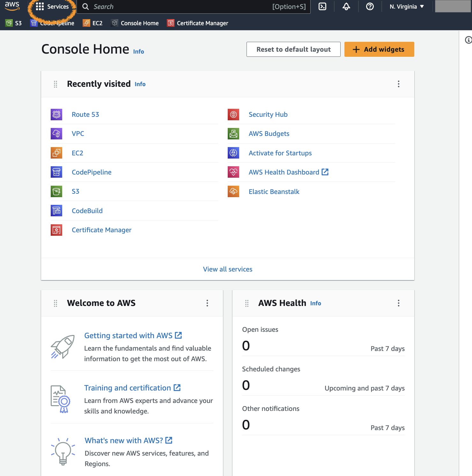Open Getting started with AWS link

[133, 336]
